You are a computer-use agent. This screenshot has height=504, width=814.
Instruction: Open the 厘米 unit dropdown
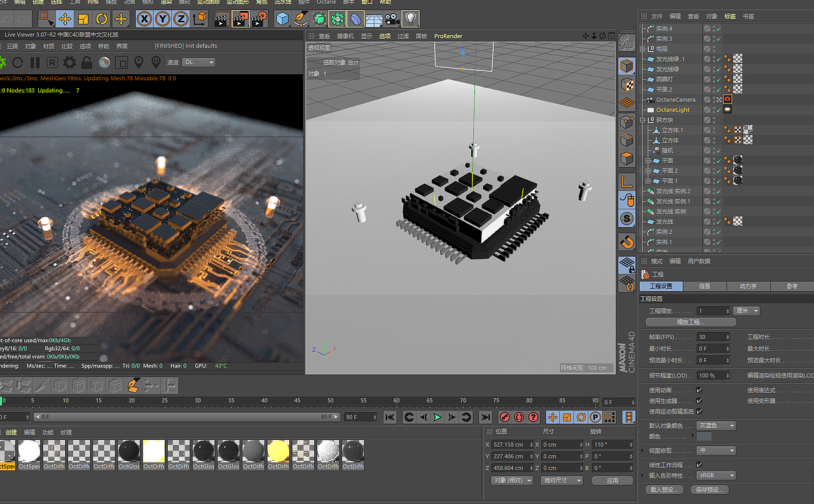[747, 311]
